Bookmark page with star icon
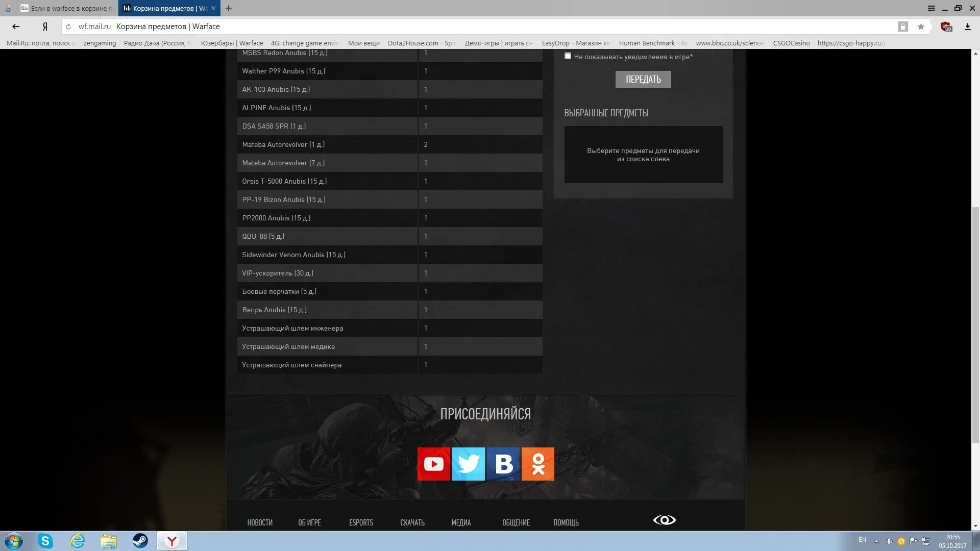 921,27
